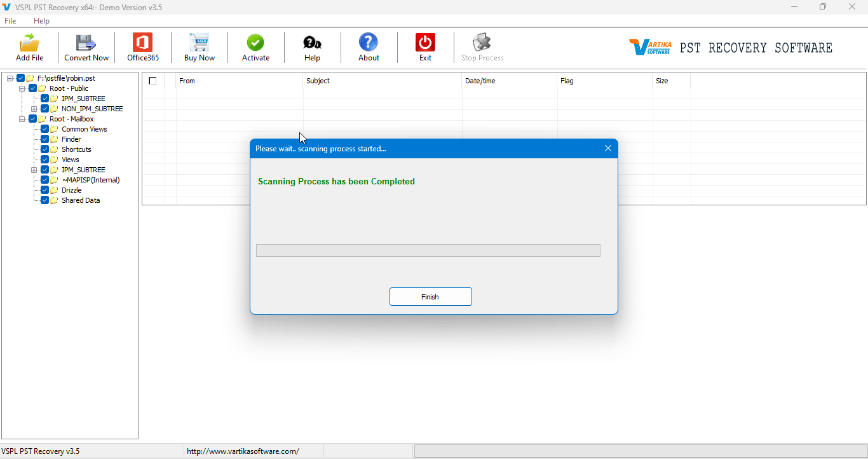This screenshot has height=459, width=868.
Task: Click the Flag column header
Action: [605, 81]
